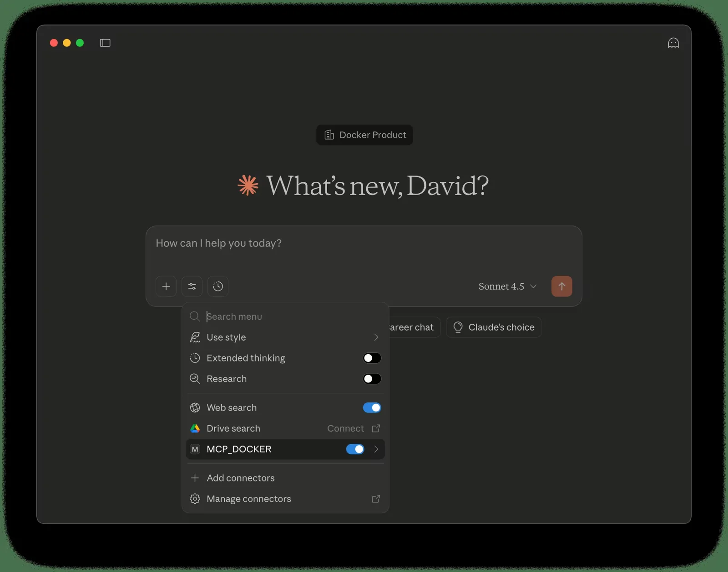728x572 pixels.
Task: Click the MCP_DOCKER M badge icon
Action: (x=195, y=449)
